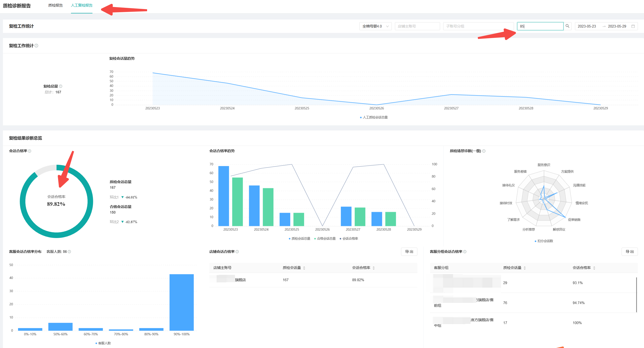Click the 90%-100% bar in distribution chart
This screenshot has height=348, width=644.
pyautogui.click(x=181, y=302)
